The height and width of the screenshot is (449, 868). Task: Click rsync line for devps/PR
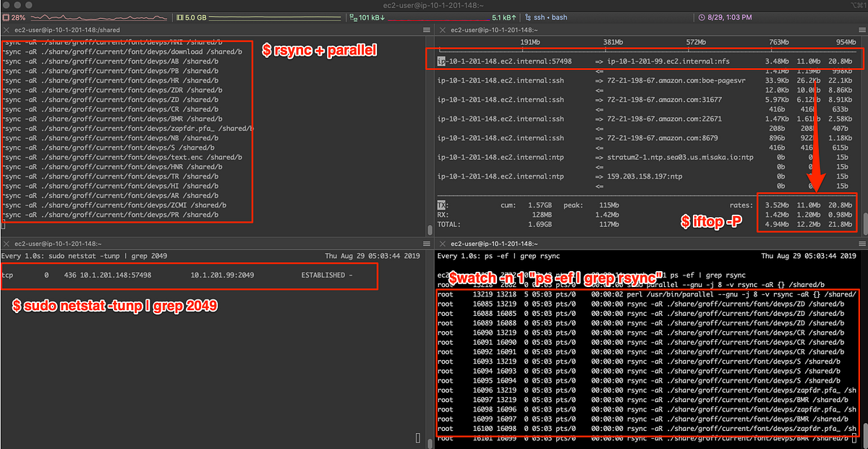pyautogui.click(x=110, y=215)
